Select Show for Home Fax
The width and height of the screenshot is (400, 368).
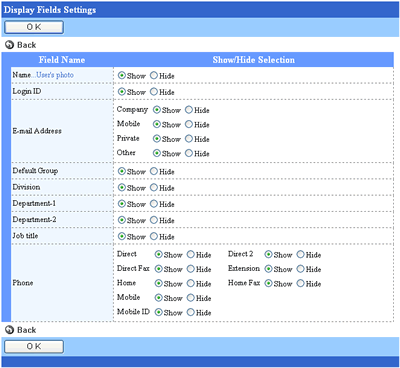(x=268, y=283)
